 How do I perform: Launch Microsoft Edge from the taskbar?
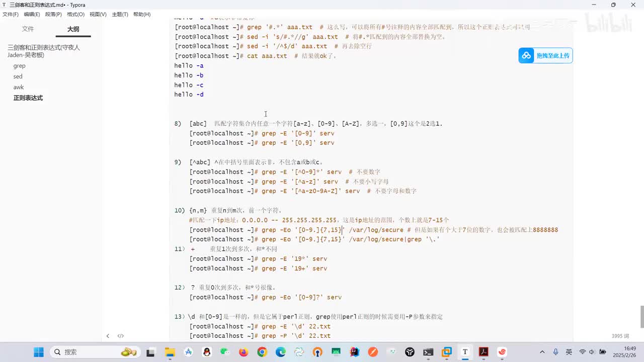[280, 352]
